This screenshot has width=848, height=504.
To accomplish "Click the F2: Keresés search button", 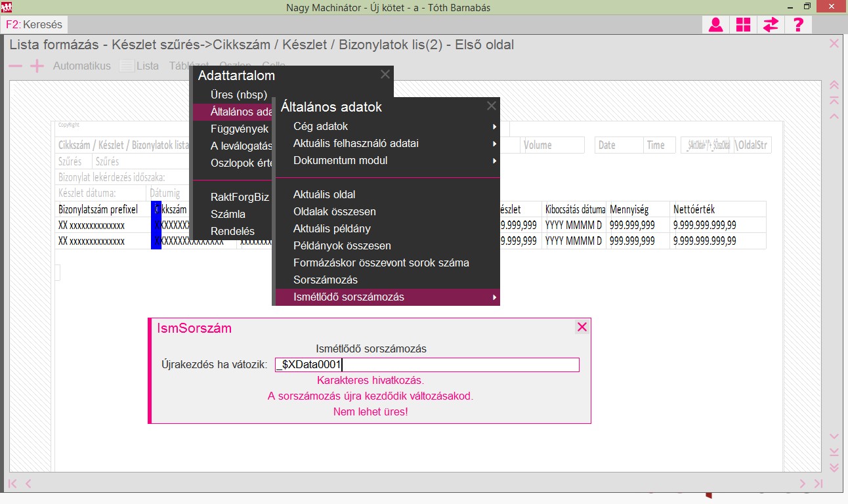I will pyautogui.click(x=34, y=25).
